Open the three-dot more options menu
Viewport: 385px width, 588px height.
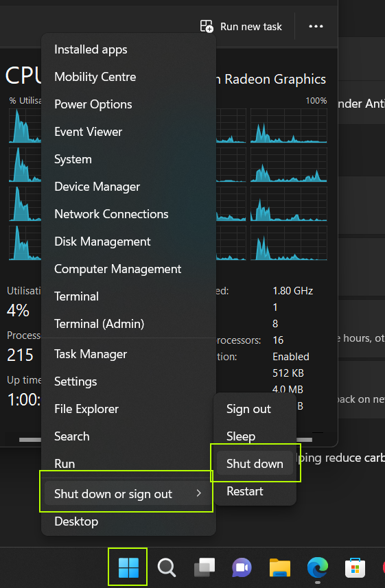(316, 26)
